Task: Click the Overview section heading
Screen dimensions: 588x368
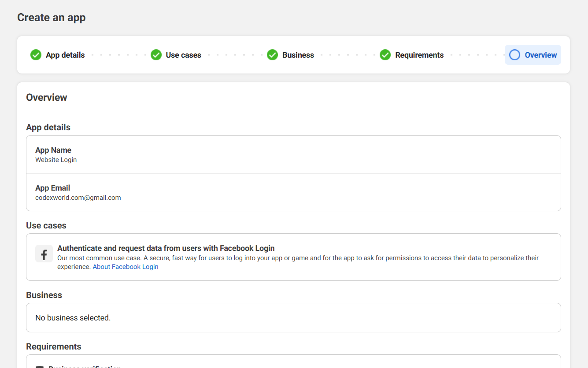Action: tap(47, 98)
